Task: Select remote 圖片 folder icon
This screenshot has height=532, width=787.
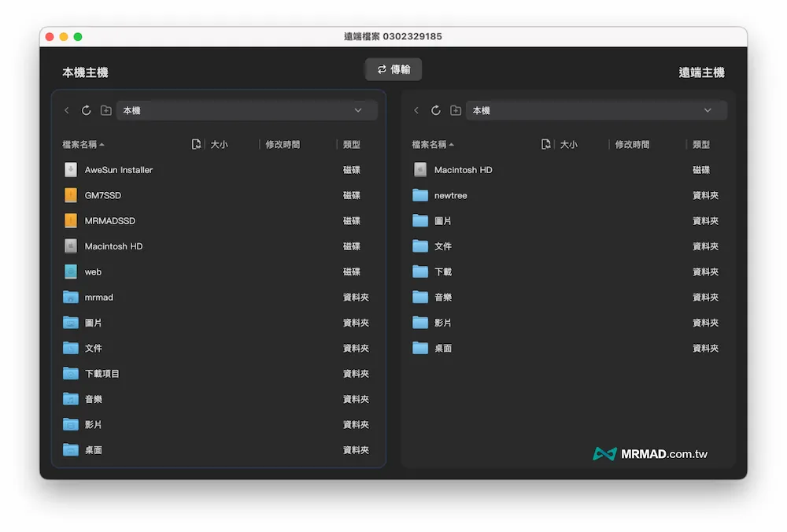Action: [x=420, y=221]
